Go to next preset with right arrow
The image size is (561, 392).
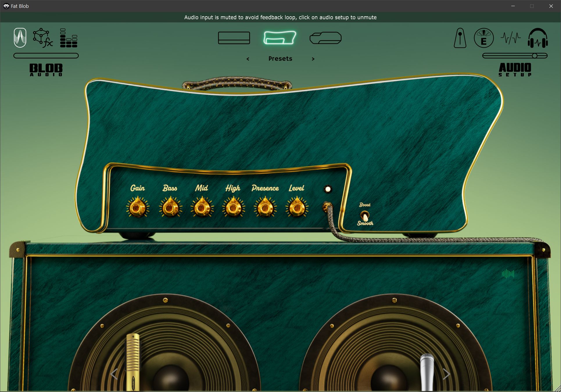[x=313, y=59]
